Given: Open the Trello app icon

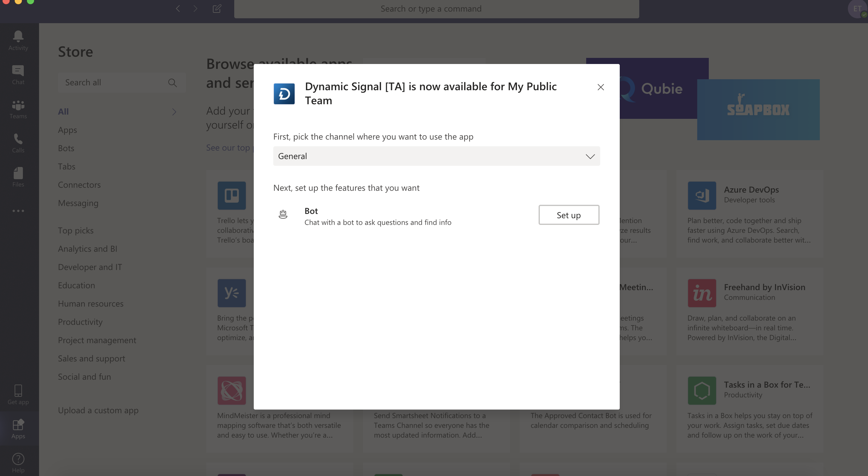Looking at the screenshot, I should (x=232, y=196).
